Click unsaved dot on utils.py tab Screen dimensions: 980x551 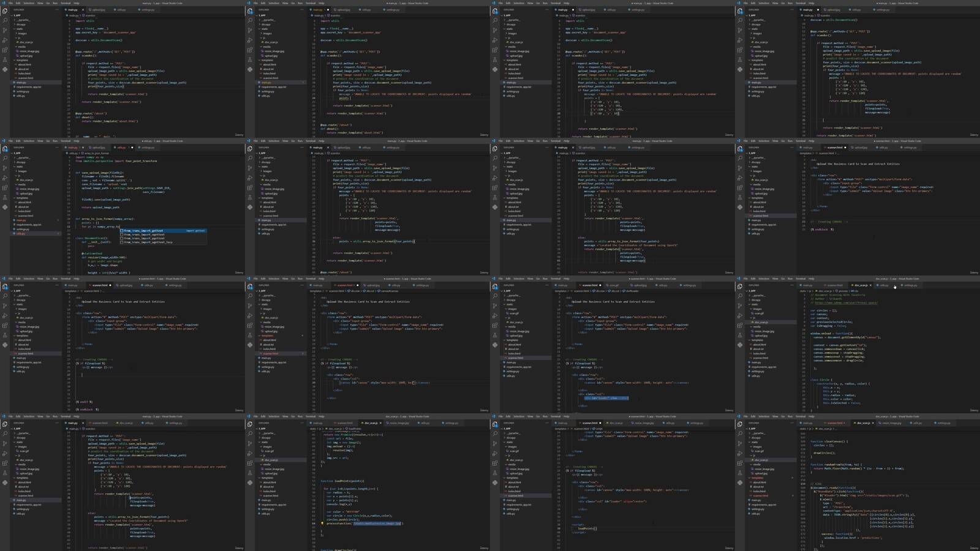[132, 148]
